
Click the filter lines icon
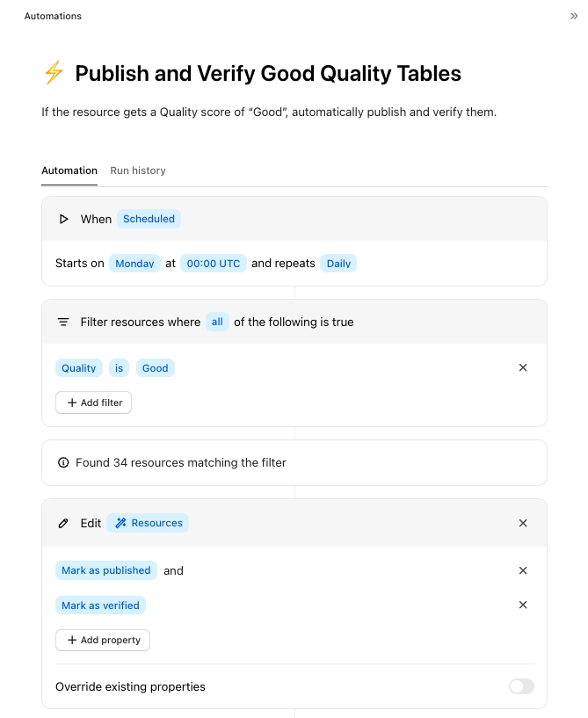coord(63,323)
